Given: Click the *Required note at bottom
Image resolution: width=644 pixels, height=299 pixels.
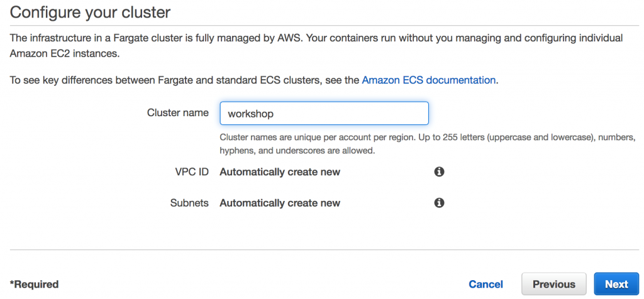Looking at the screenshot, I should point(35,285).
